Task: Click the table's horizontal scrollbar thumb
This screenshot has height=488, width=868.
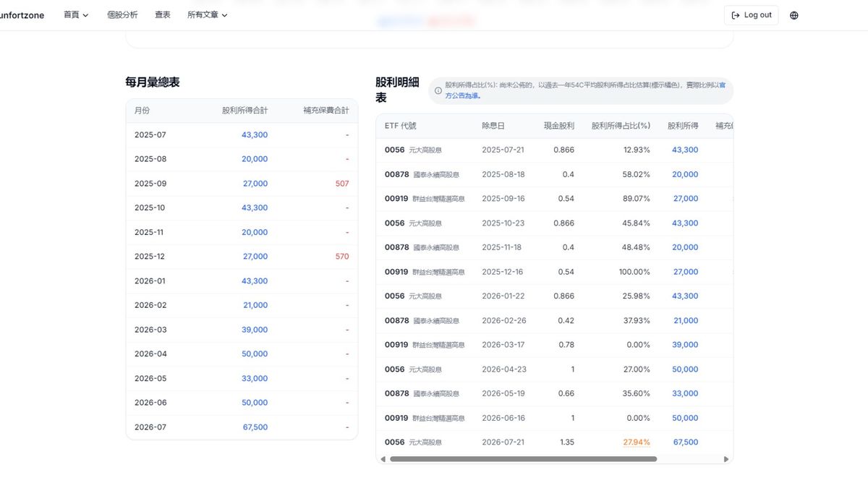Action: [x=523, y=459]
